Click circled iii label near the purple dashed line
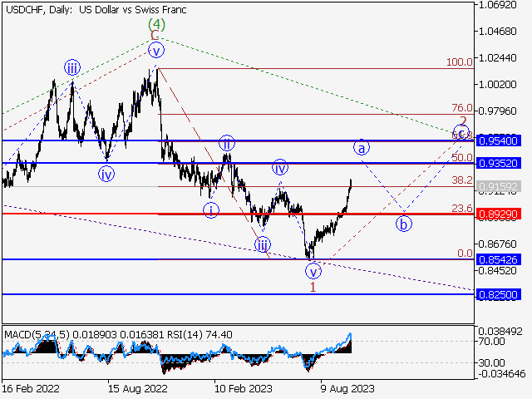The image size is (532, 399). pyautogui.click(x=263, y=244)
